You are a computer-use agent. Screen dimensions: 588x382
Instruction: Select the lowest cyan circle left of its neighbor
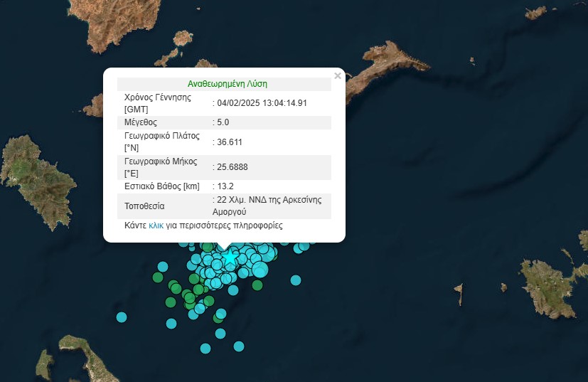[205, 348]
